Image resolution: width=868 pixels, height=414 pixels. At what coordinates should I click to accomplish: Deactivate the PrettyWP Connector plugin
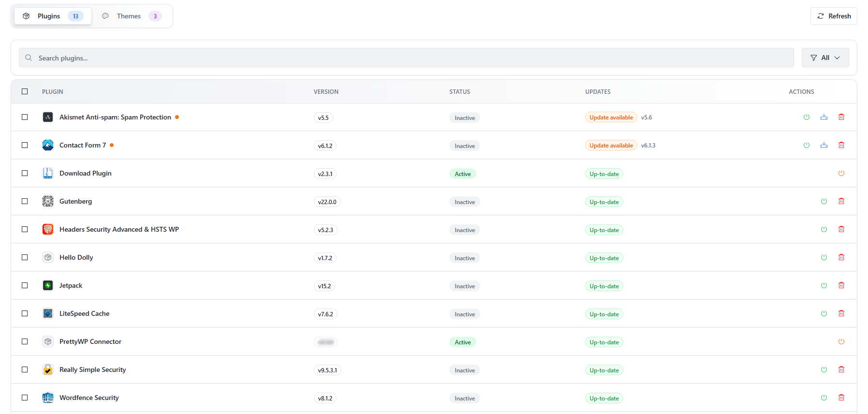pos(841,341)
